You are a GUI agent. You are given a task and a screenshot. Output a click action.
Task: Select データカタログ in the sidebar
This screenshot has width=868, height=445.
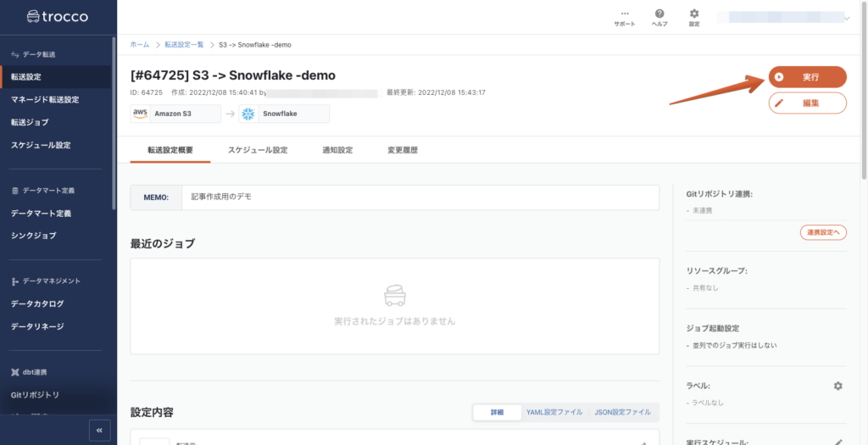pos(37,303)
